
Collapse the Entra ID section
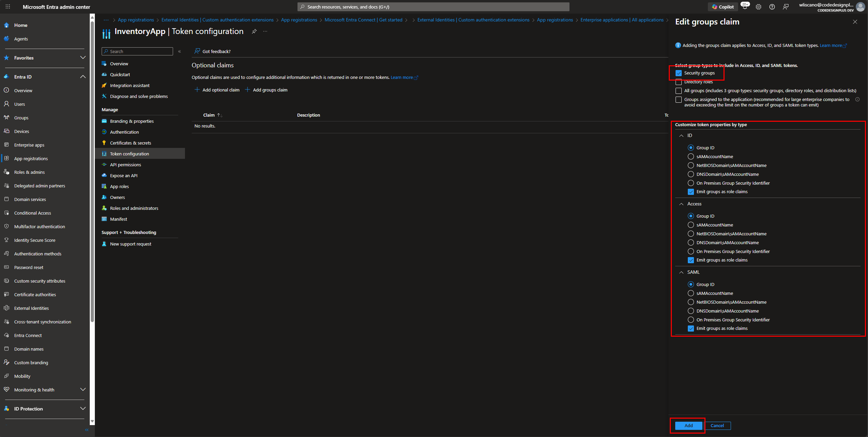click(83, 77)
